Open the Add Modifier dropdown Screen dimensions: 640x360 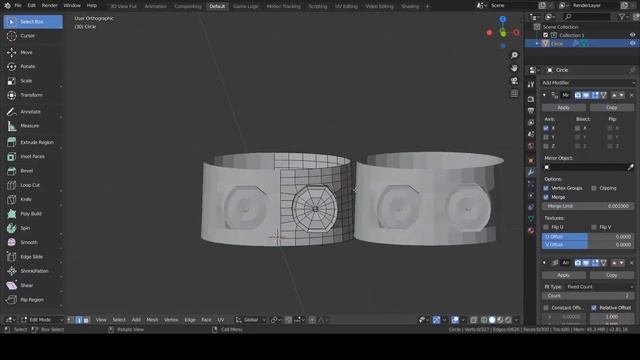tap(588, 83)
